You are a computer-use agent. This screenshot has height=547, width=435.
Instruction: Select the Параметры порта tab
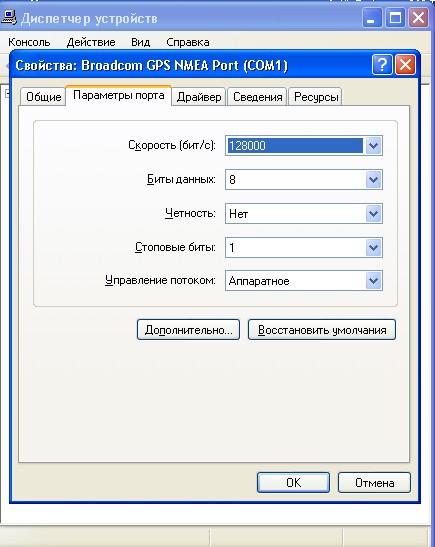tap(119, 95)
